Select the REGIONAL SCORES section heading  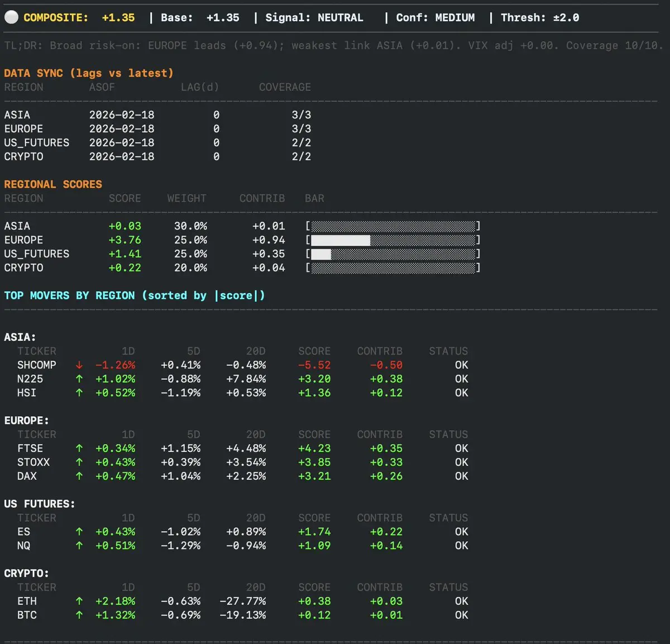point(53,184)
